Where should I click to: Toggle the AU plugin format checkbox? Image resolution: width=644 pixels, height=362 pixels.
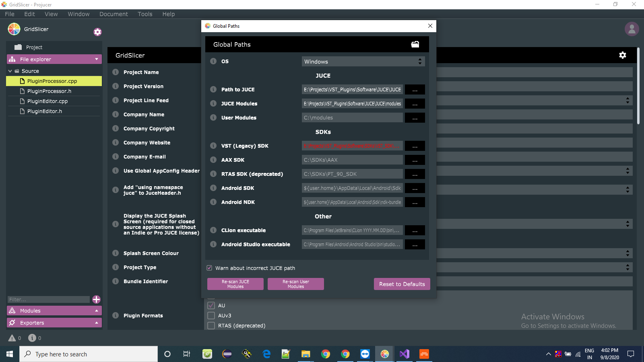pyautogui.click(x=211, y=305)
